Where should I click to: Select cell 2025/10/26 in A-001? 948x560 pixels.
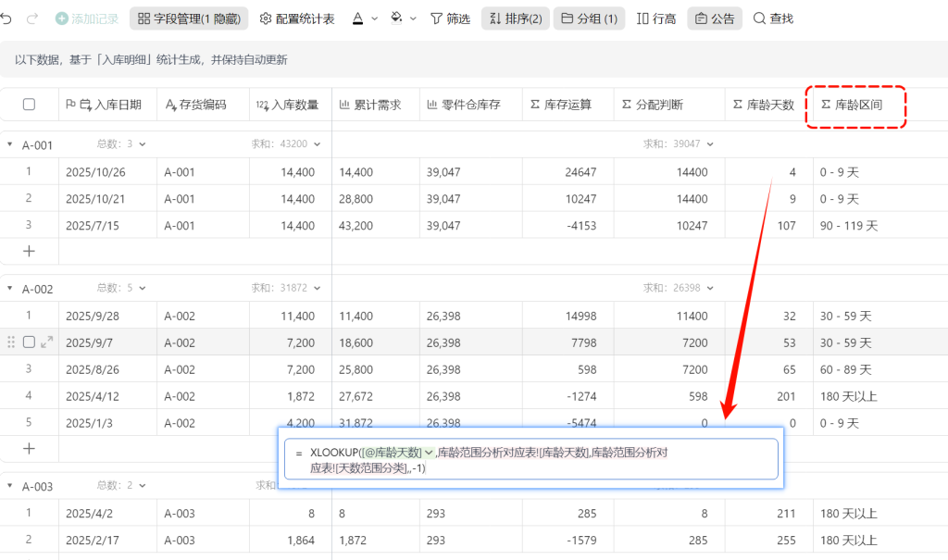(x=107, y=172)
